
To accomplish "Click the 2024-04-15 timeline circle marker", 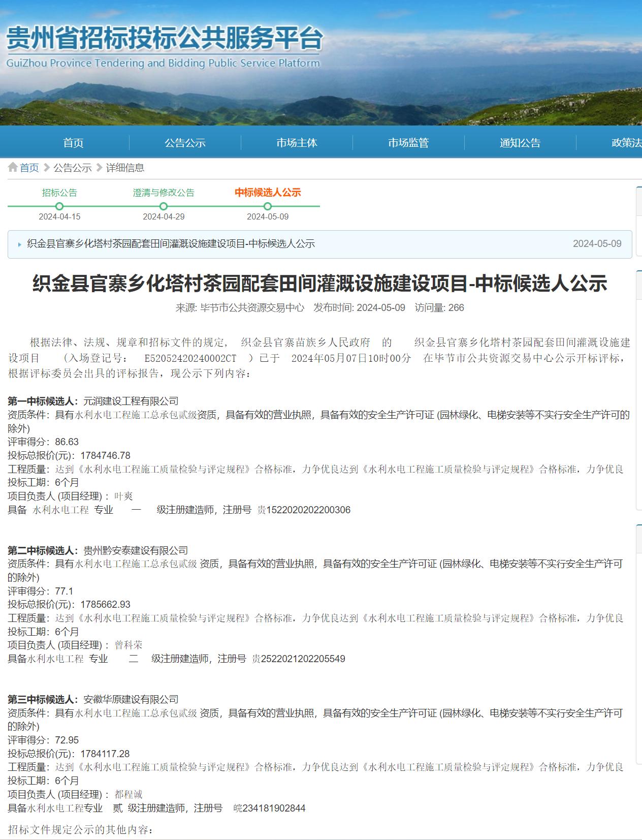I will tap(59, 206).
